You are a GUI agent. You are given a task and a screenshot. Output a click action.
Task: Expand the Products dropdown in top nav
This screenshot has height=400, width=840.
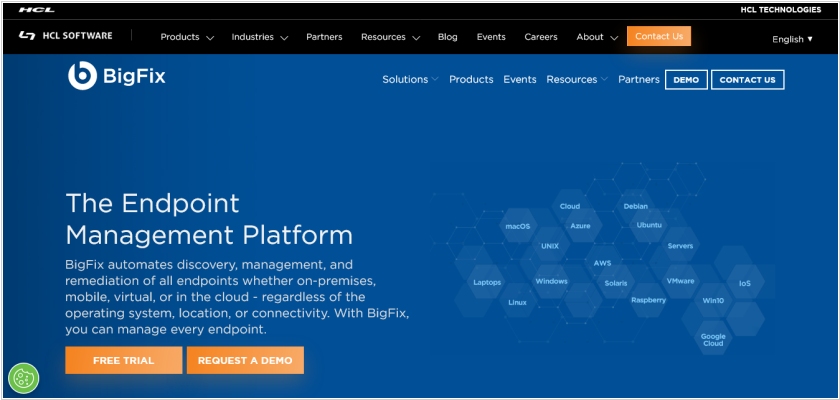point(187,37)
